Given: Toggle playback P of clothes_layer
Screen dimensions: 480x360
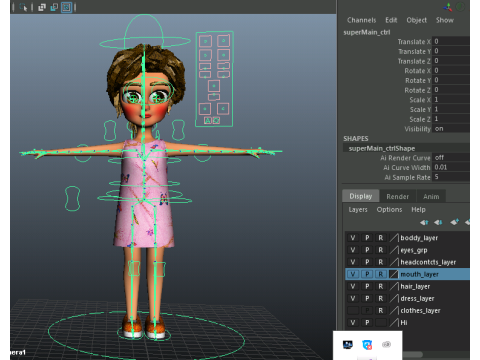Looking at the screenshot, I should (367, 310).
